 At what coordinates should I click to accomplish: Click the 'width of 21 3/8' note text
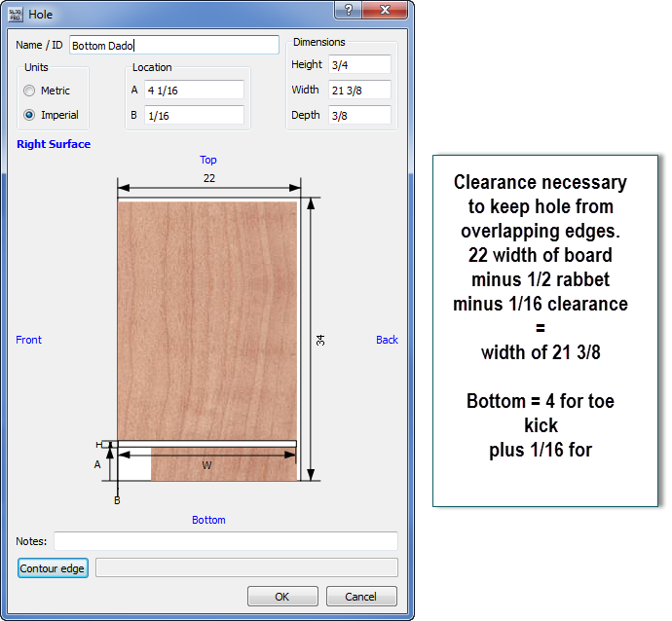coord(541,352)
